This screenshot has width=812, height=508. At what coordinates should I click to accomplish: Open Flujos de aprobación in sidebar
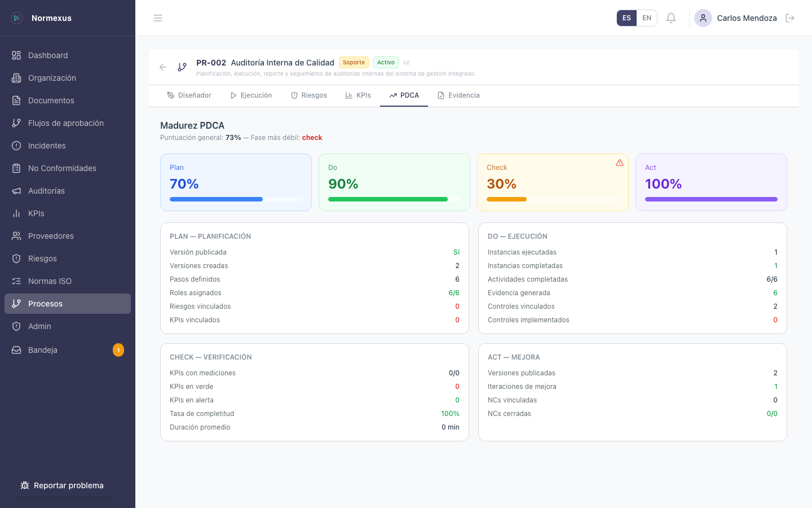(65, 123)
